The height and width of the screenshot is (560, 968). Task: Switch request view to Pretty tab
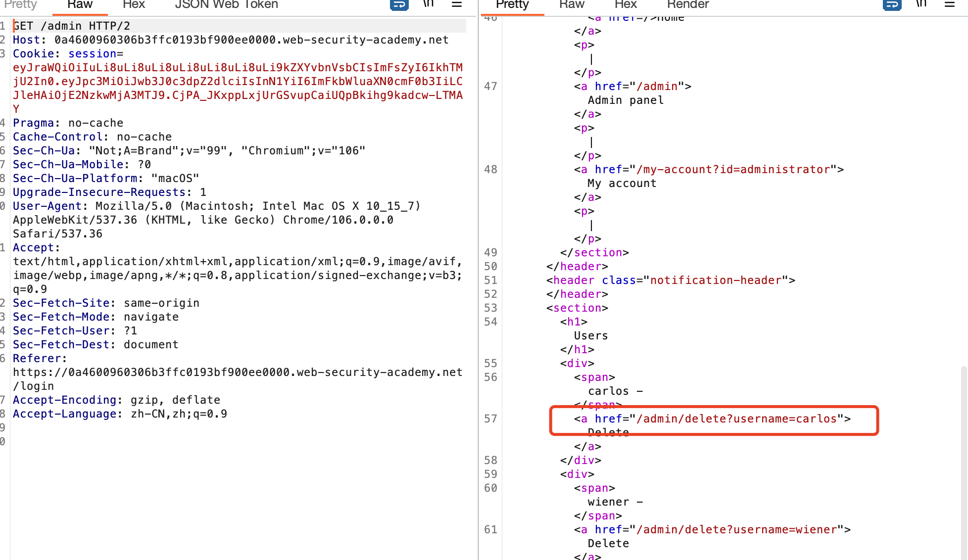point(20,4)
